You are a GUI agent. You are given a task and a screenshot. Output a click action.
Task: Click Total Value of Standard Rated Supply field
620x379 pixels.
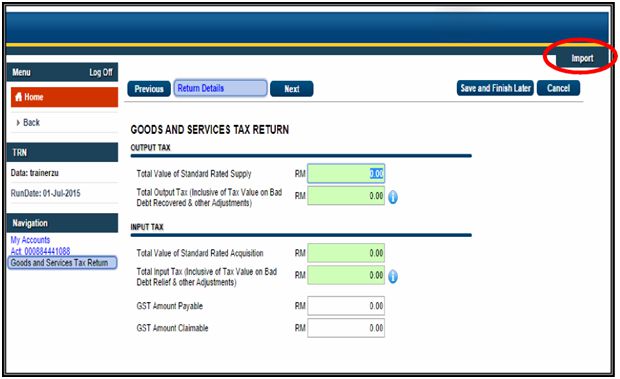[346, 174]
